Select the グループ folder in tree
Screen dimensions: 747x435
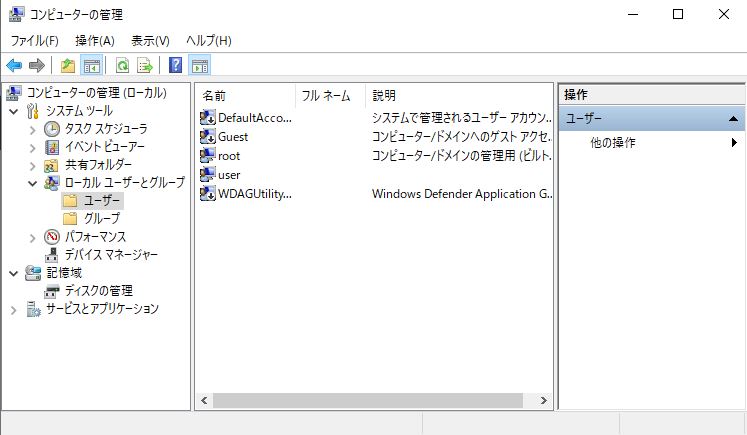click(x=102, y=219)
